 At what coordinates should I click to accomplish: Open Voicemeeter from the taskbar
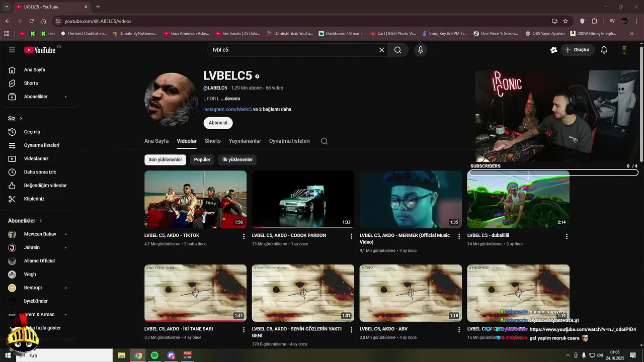[188, 355]
